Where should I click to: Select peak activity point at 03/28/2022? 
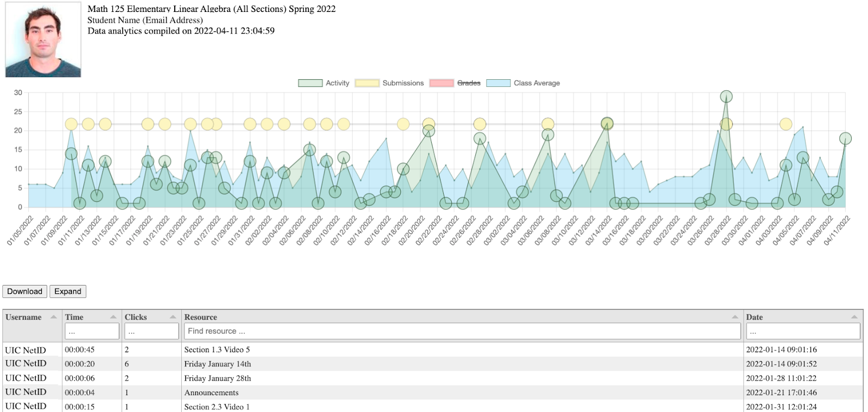click(726, 97)
